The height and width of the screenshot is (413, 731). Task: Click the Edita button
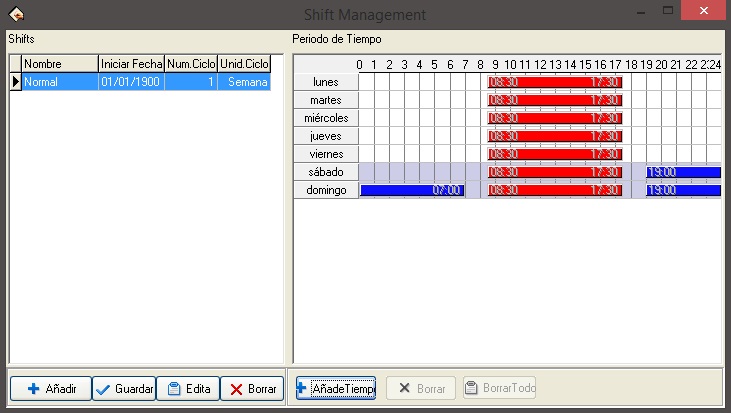coord(187,388)
